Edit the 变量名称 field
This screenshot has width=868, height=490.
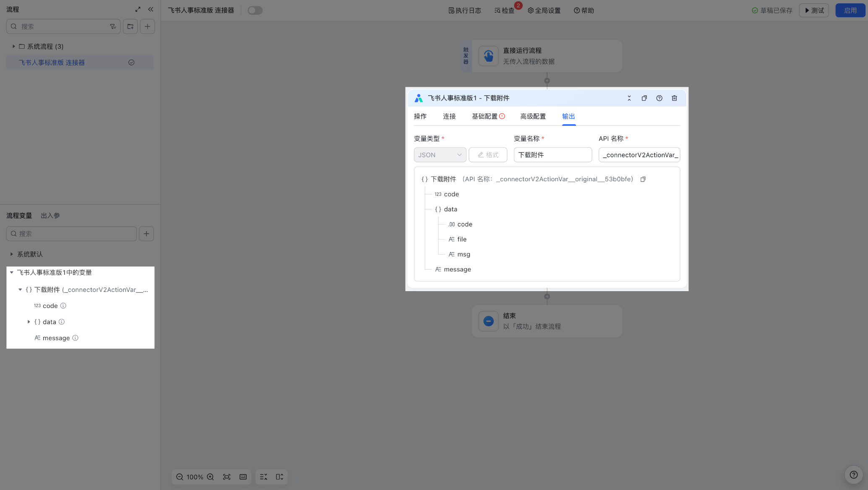(553, 155)
